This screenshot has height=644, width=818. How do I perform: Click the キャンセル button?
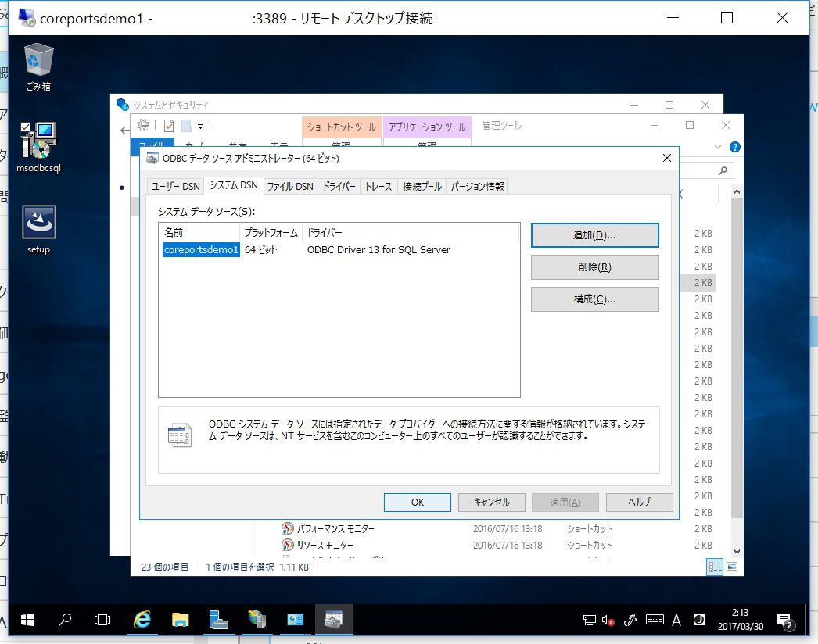click(x=491, y=503)
